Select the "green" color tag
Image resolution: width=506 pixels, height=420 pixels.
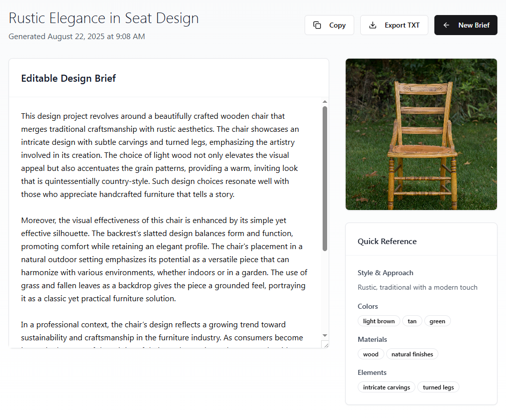[437, 321]
